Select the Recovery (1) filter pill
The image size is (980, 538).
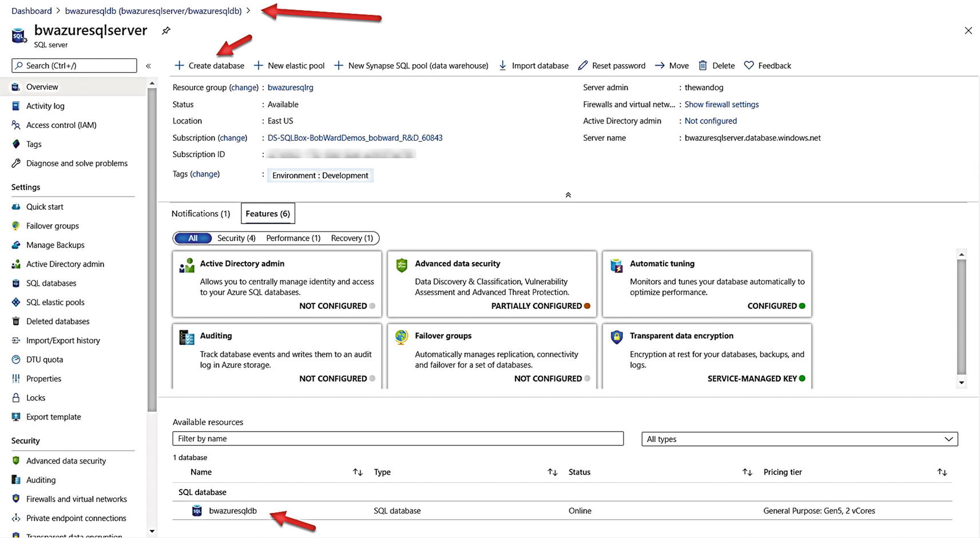pyautogui.click(x=352, y=238)
